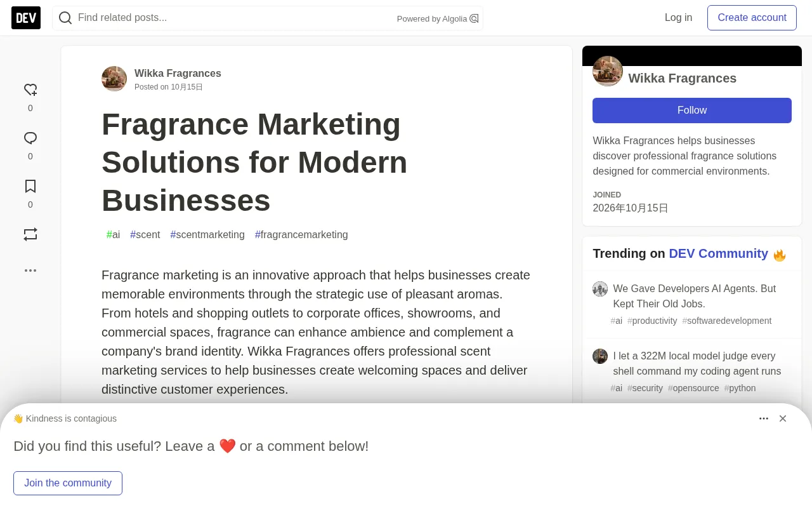Image resolution: width=812 pixels, height=508 pixels.
Task: Dismiss the Kindness is contagious banner
Action: coord(783,418)
